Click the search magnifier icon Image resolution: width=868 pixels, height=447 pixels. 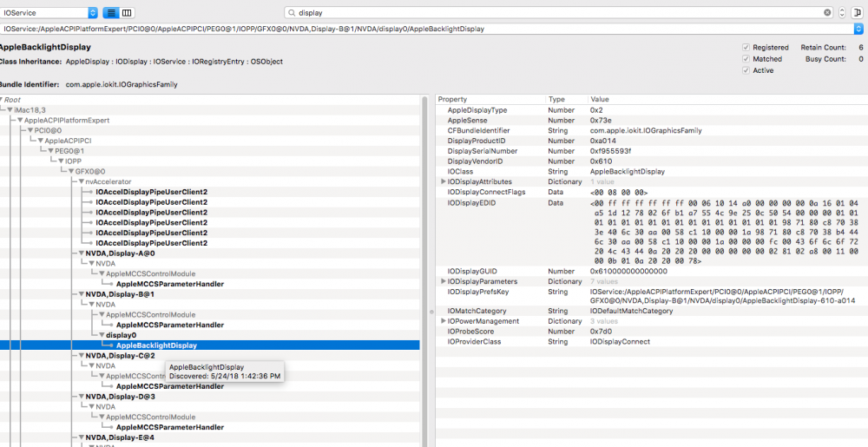click(x=291, y=12)
